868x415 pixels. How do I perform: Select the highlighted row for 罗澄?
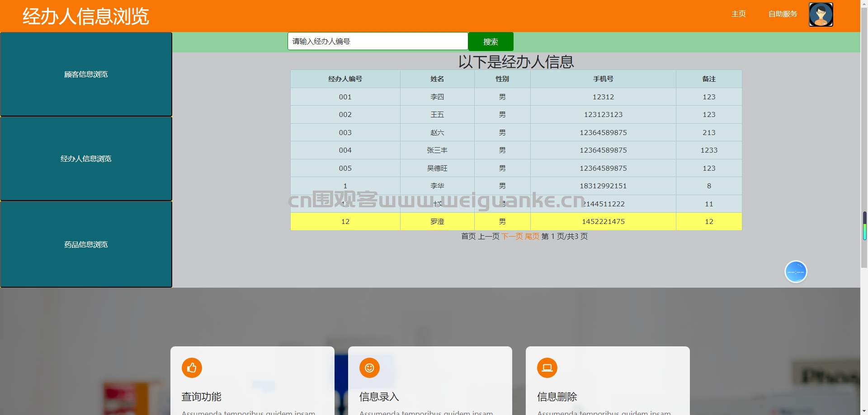coord(516,221)
